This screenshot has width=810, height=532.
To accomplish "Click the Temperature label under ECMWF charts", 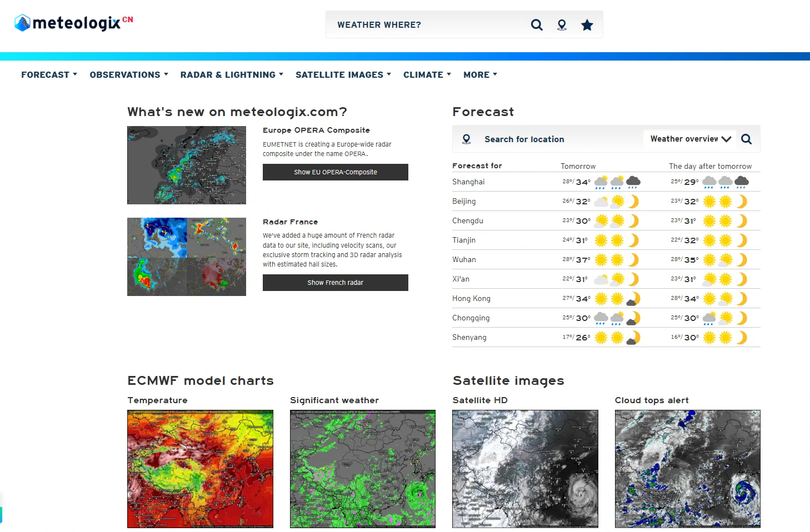I will coord(157,400).
